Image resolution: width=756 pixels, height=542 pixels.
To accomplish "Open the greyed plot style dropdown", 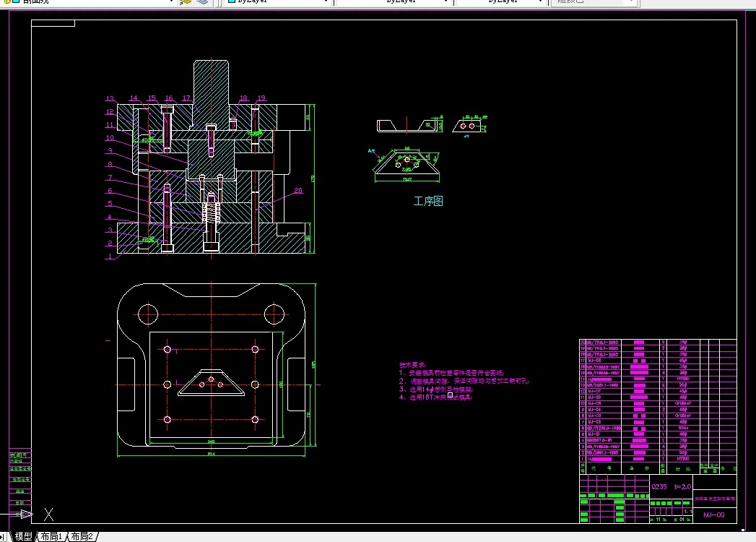I will tap(594, 2).
